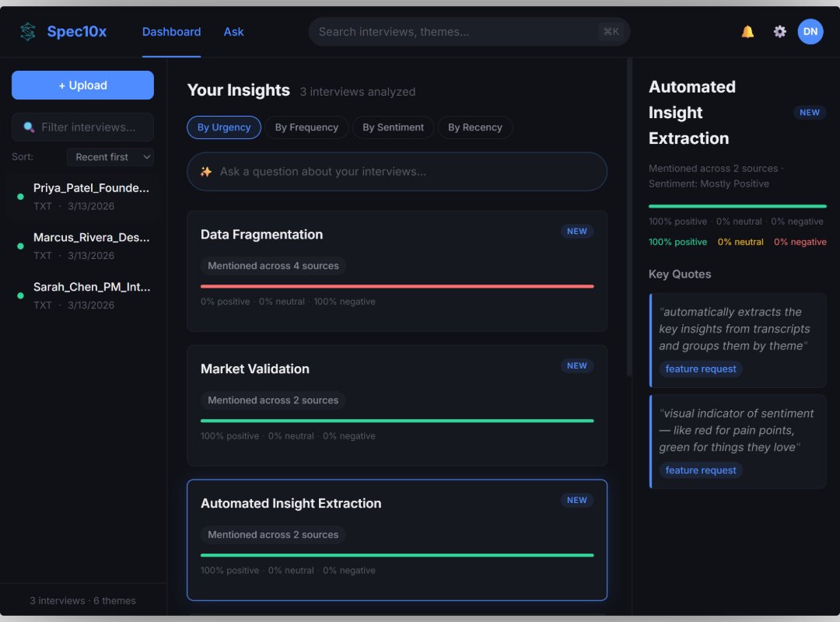Open notifications bell icon
840x622 pixels.
click(x=747, y=32)
